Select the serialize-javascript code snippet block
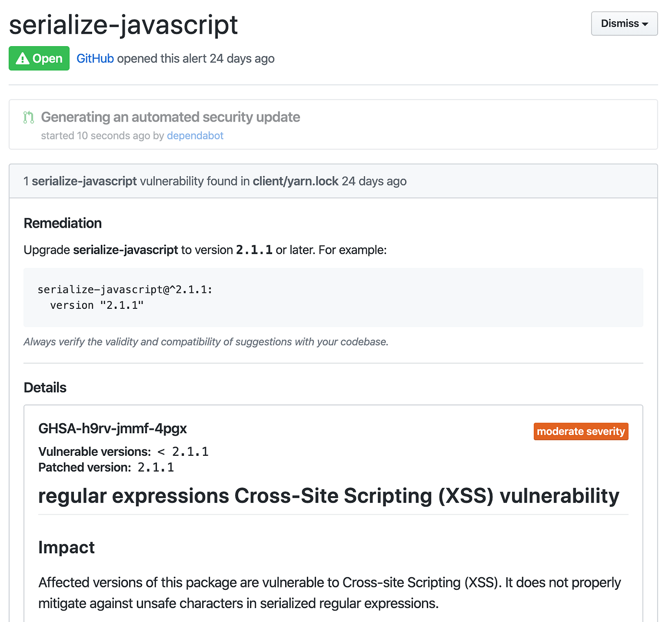672x622 pixels. pos(334,297)
